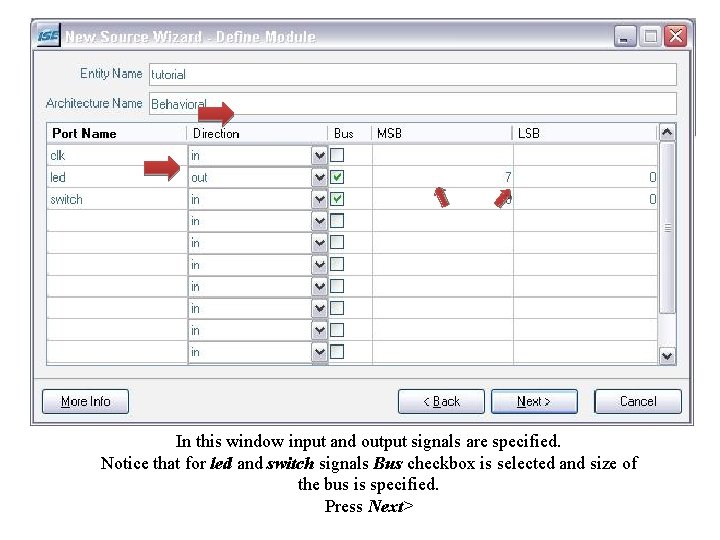Close the New Source Wizard window

click(675, 36)
